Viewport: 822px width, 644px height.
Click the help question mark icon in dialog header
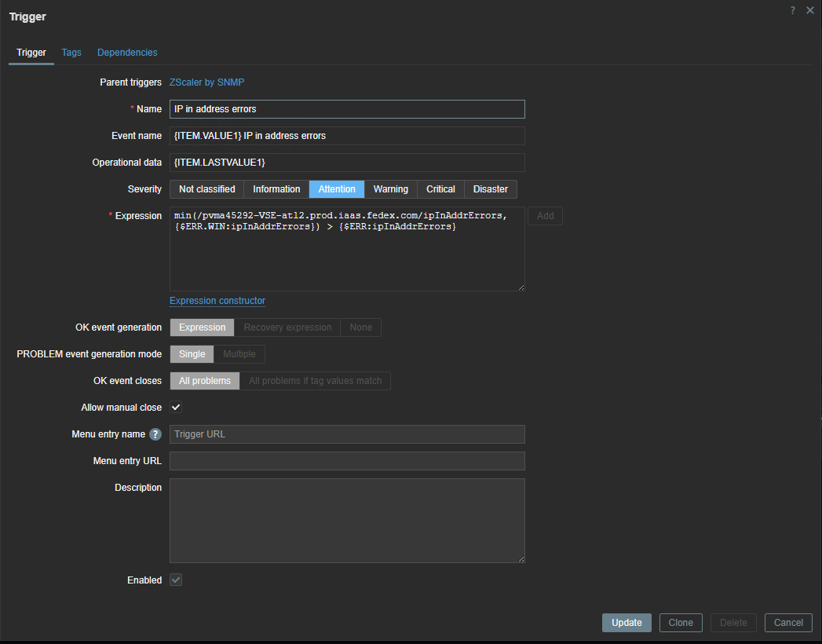pyautogui.click(x=793, y=10)
